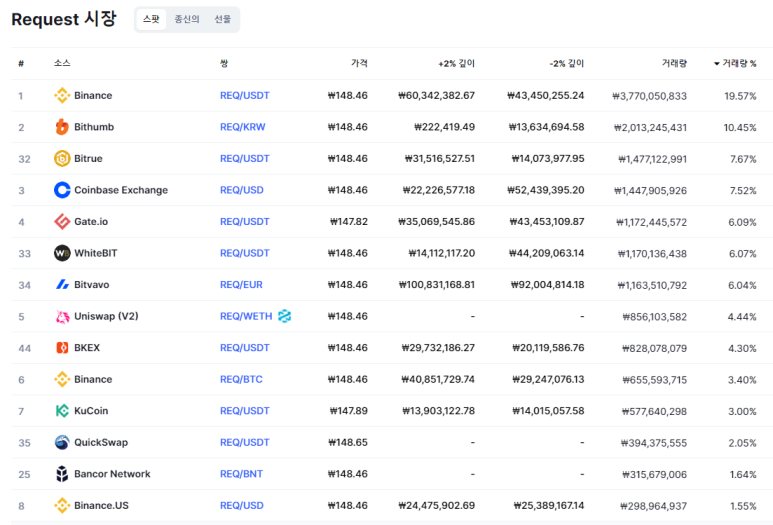Open the Bancor Network exchange name

click(112, 474)
